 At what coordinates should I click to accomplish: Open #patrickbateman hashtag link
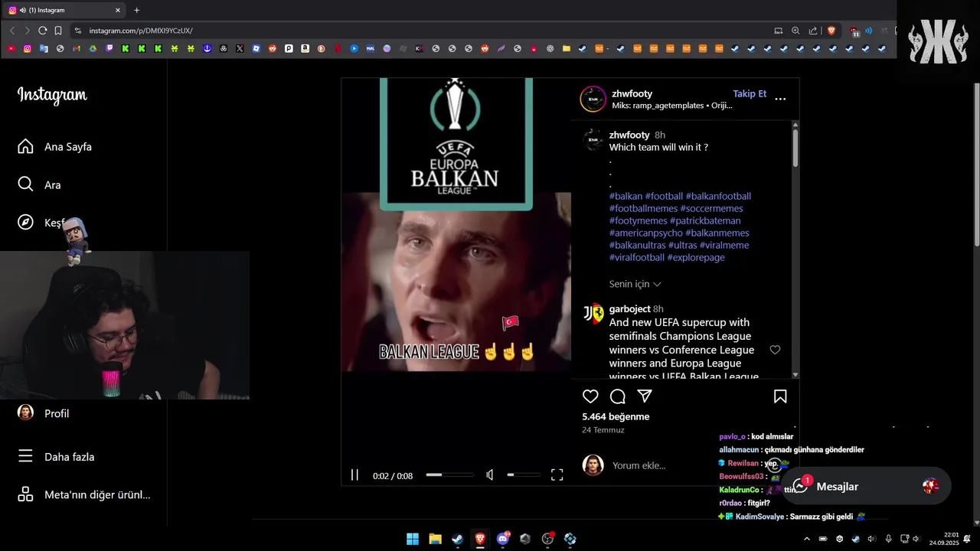click(705, 220)
